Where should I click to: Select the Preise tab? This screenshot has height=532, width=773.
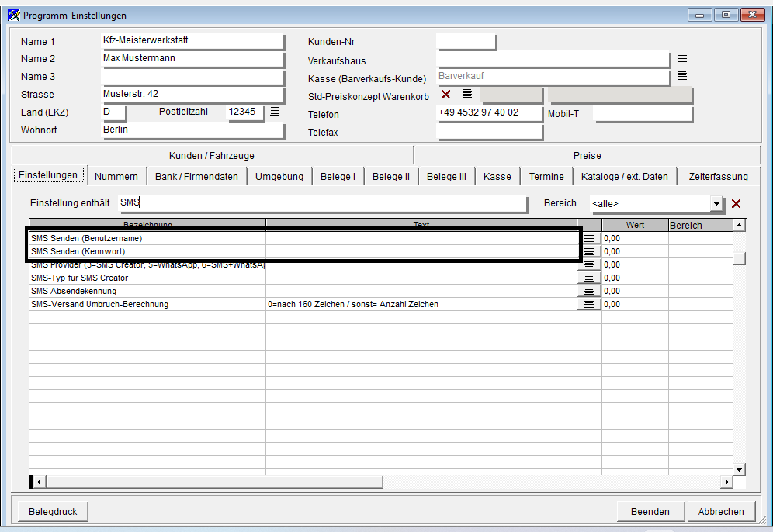coord(587,156)
